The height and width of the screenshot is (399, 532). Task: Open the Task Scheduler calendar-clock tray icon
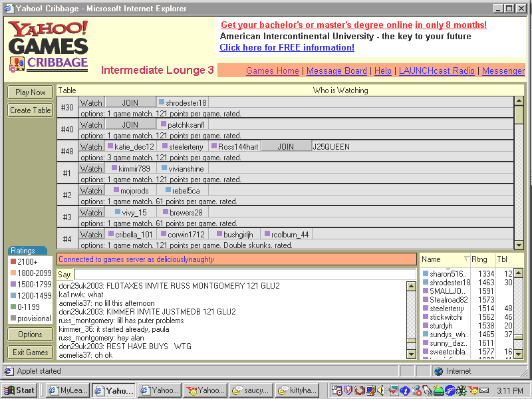click(x=336, y=390)
